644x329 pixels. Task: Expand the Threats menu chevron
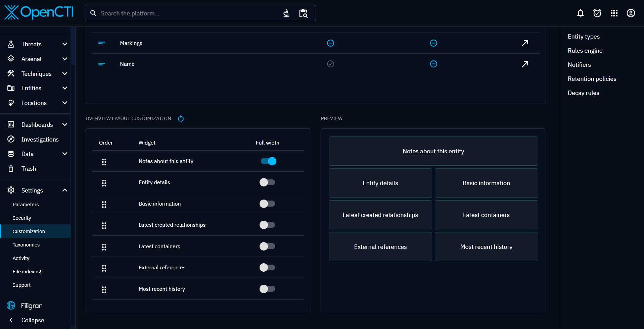[x=65, y=44]
